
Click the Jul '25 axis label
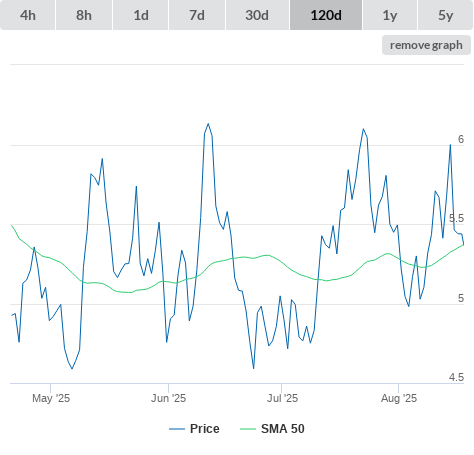click(282, 398)
